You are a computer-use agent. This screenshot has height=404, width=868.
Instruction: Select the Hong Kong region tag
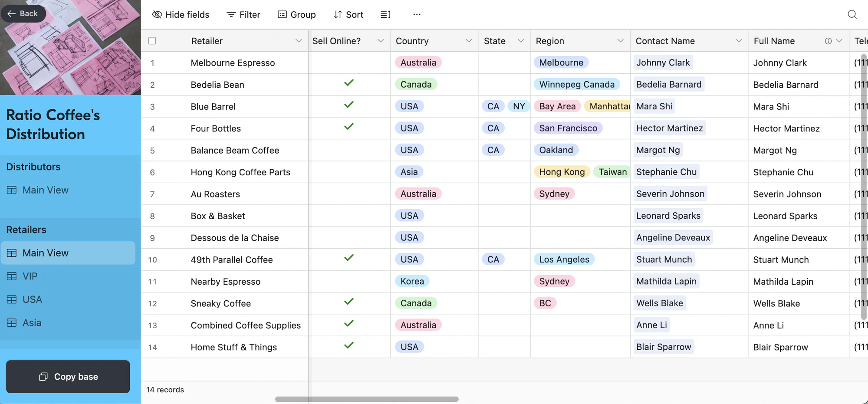coord(562,172)
